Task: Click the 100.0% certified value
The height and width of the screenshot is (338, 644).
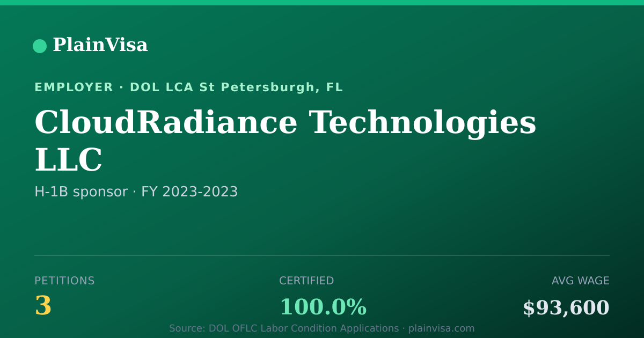Action: click(323, 307)
